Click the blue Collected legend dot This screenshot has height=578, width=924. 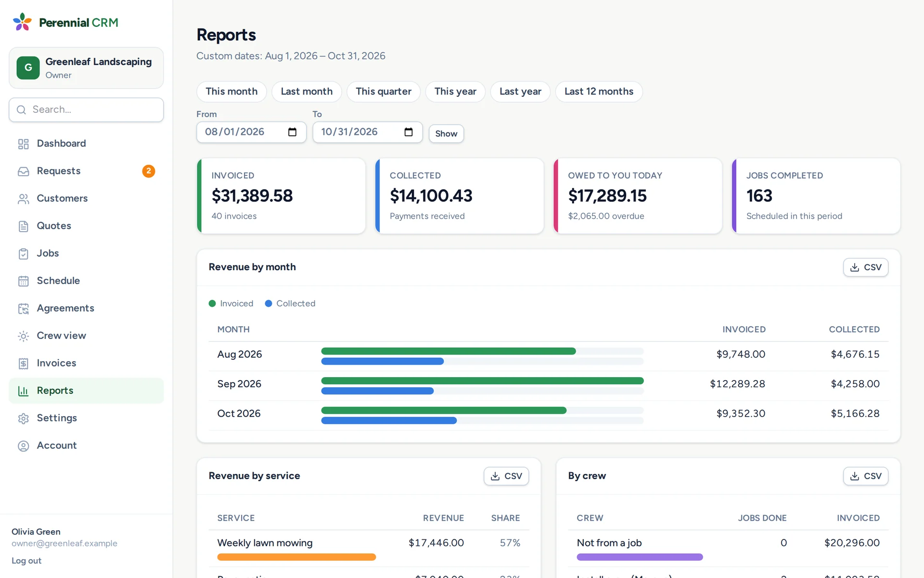click(269, 303)
